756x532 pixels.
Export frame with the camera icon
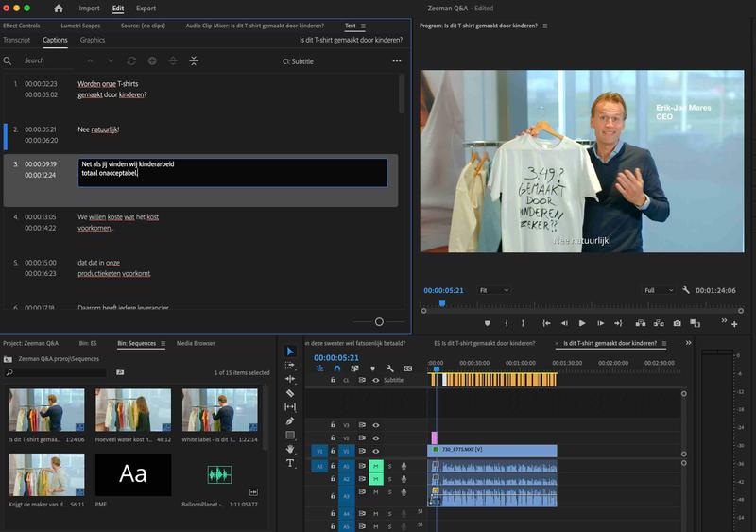click(678, 323)
